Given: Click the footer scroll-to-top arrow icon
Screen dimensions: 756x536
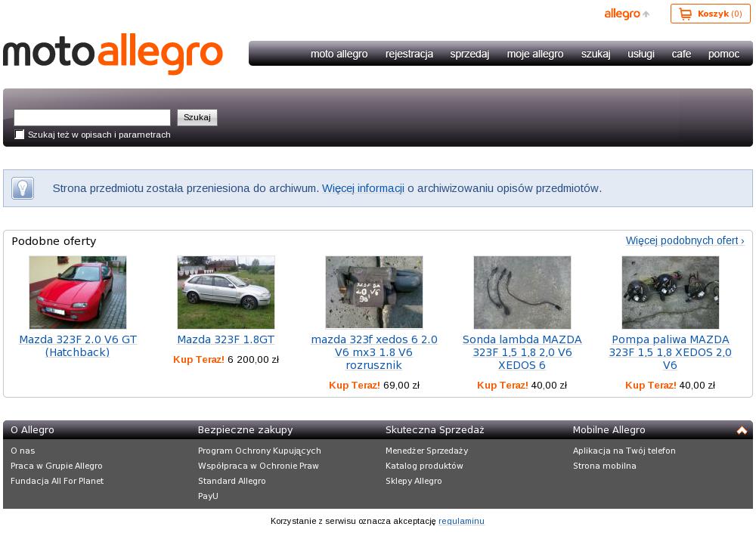Looking at the screenshot, I should click(x=742, y=430).
